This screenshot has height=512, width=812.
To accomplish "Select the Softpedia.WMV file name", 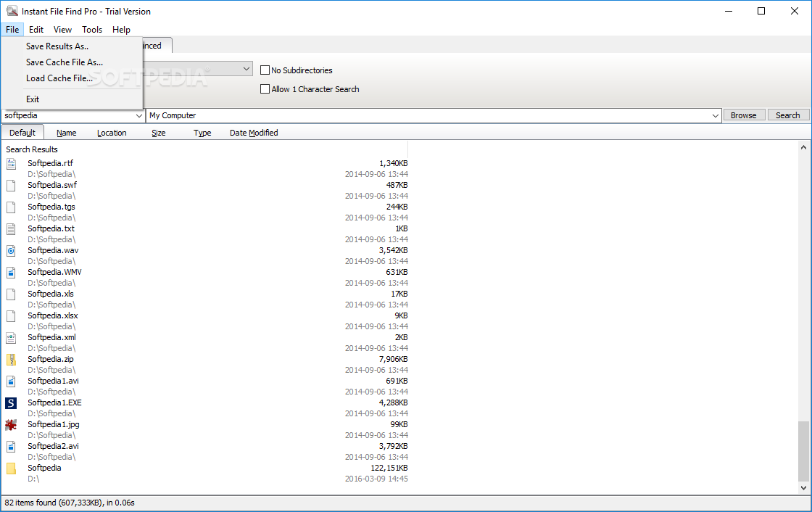I will pyautogui.click(x=54, y=272).
